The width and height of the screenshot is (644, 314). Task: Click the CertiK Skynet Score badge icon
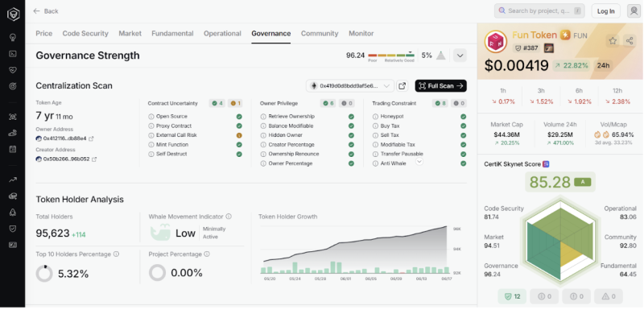pyautogui.click(x=546, y=164)
